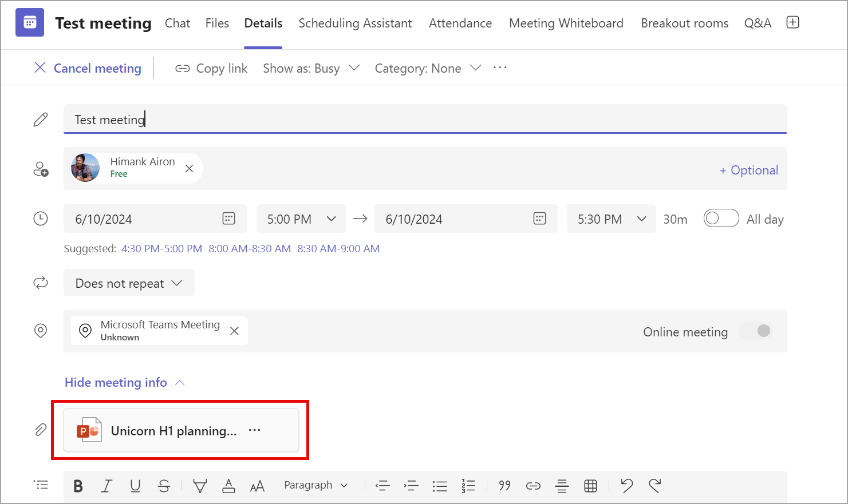Viewport: 848px width, 504px height.
Task: Click the purple calendar meeting icon
Action: (x=30, y=23)
